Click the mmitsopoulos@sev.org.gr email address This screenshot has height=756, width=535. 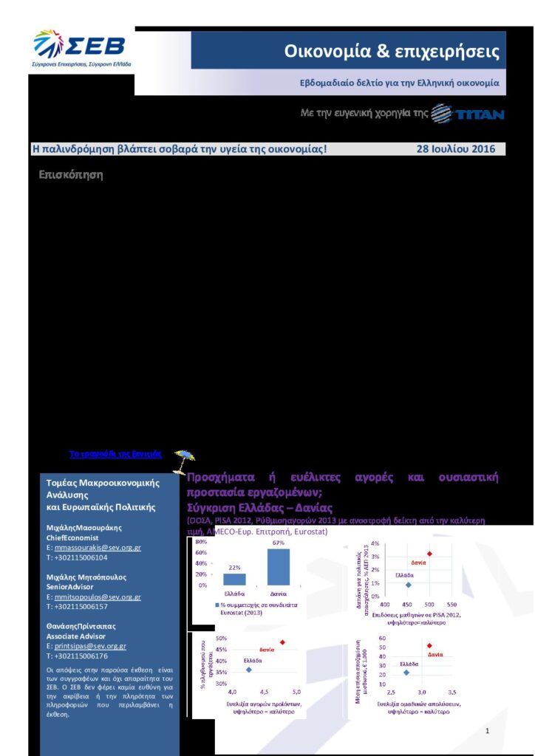click(x=98, y=597)
